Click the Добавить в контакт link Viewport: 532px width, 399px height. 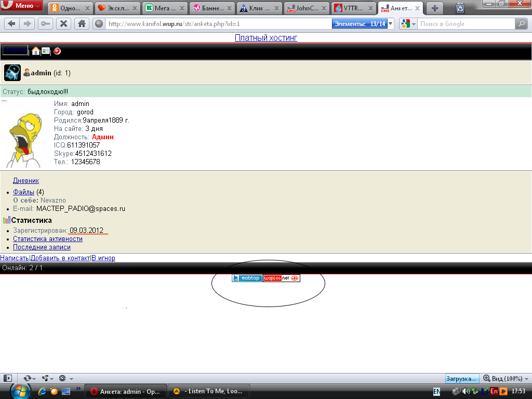point(60,258)
